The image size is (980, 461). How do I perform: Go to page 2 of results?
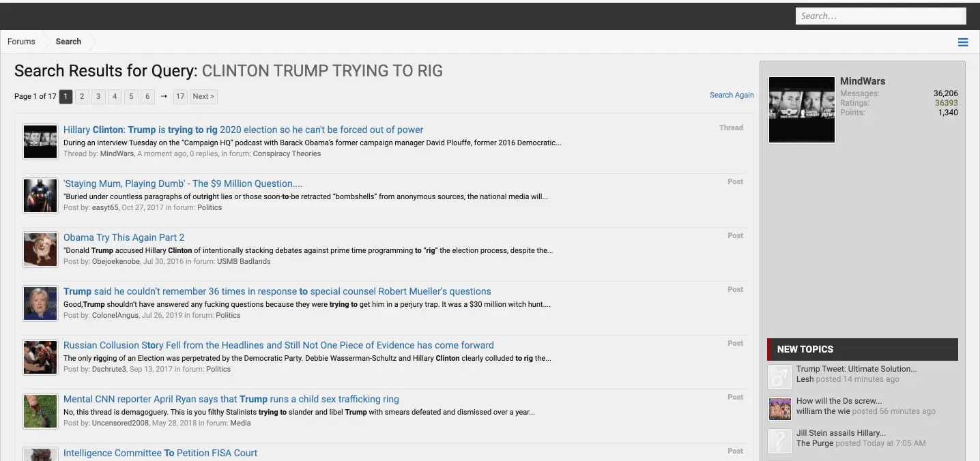tap(82, 97)
